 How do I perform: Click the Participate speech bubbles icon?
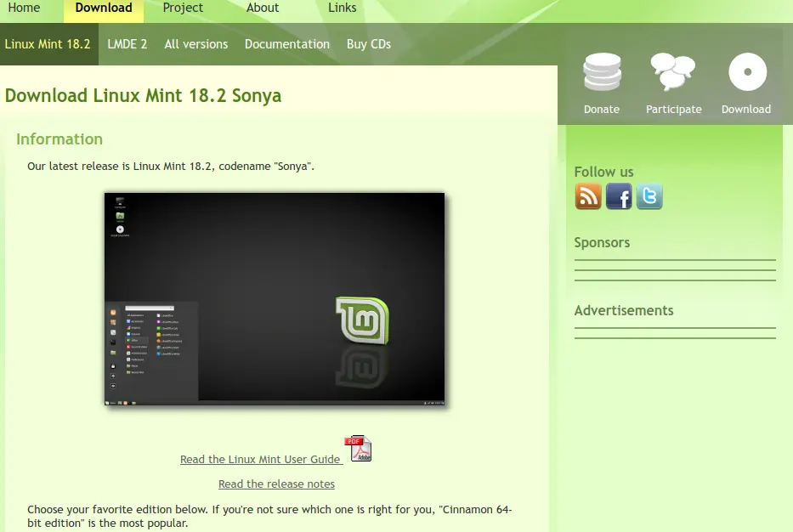click(673, 71)
